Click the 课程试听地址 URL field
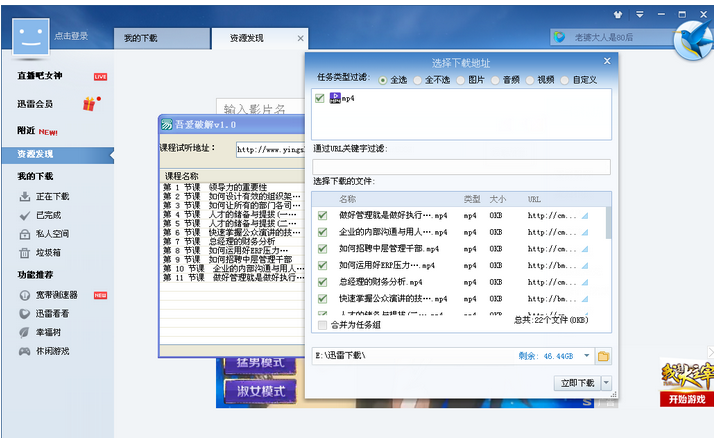The image size is (714, 438). (270, 149)
